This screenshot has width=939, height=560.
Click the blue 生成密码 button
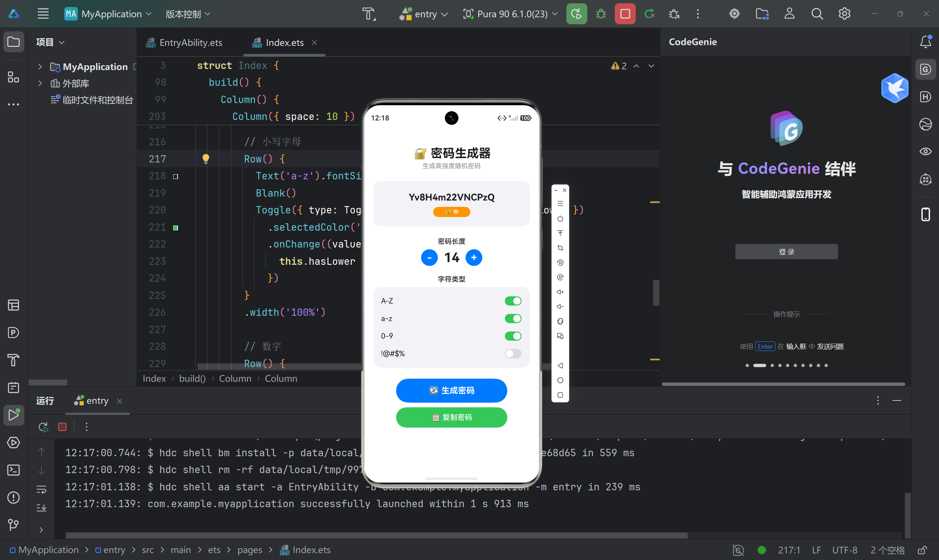(451, 390)
